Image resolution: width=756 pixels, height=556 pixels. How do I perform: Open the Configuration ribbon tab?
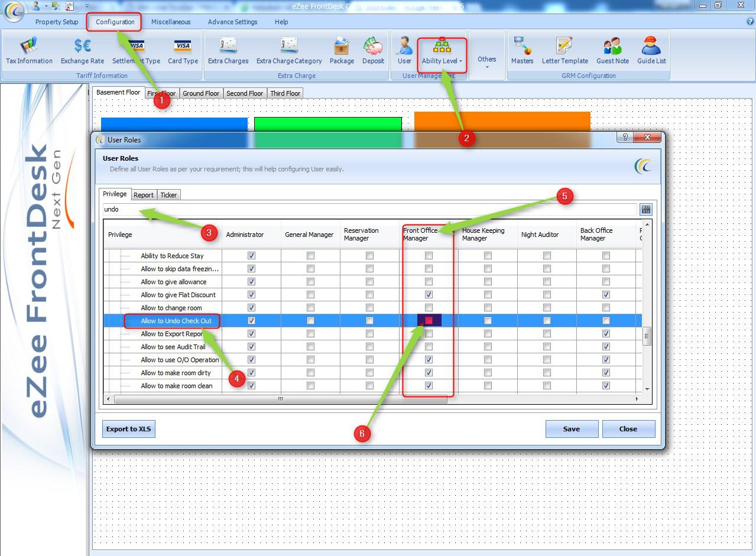point(115,22)
